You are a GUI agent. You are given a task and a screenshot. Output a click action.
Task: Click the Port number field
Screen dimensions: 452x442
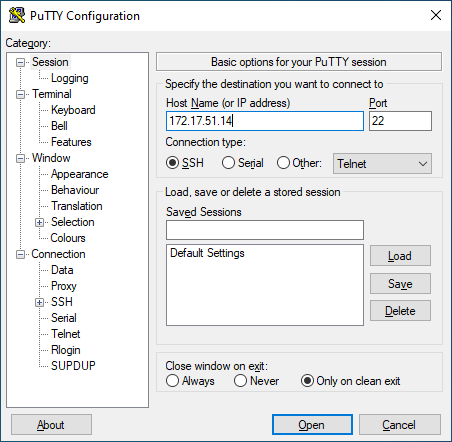400,121
